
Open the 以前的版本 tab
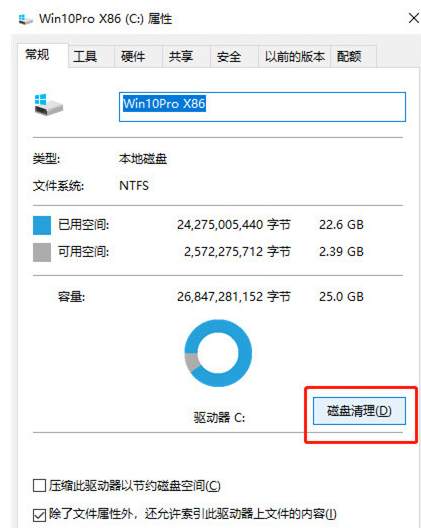(294, 57)
